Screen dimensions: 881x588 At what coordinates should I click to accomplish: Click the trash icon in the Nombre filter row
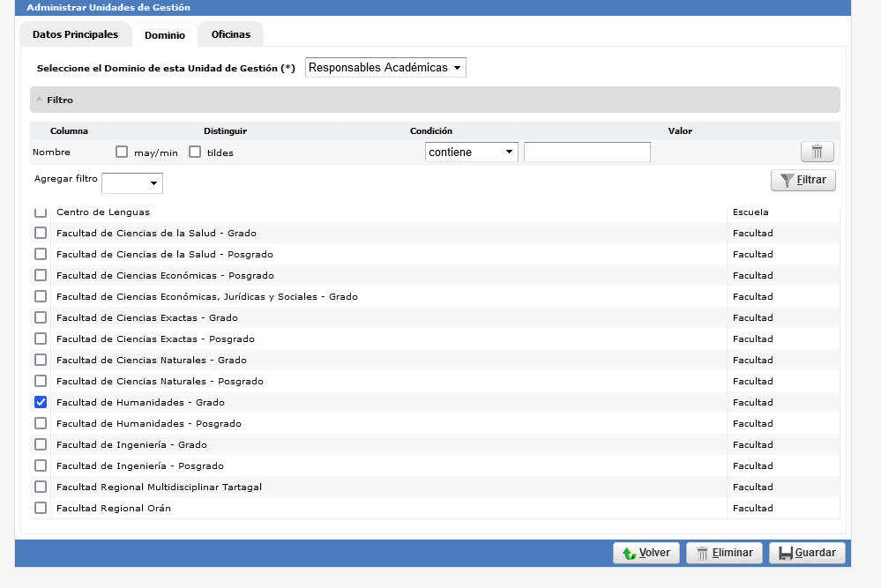[x=817, y=153]
